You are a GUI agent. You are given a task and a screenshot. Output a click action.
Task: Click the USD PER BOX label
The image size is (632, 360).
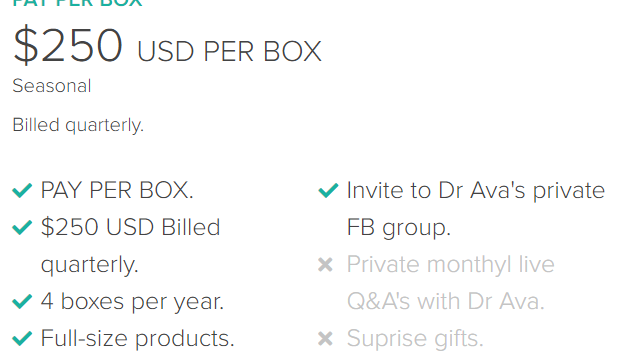(x=229, y=52)
